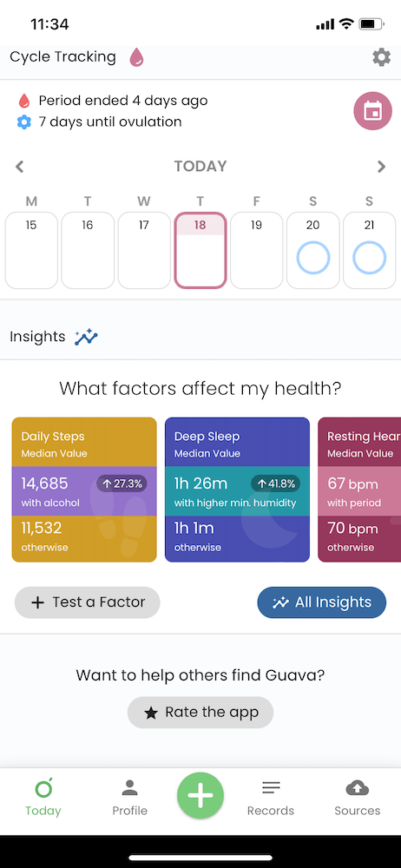
Task: Tap the green plus add button
Action: point(200,795)
